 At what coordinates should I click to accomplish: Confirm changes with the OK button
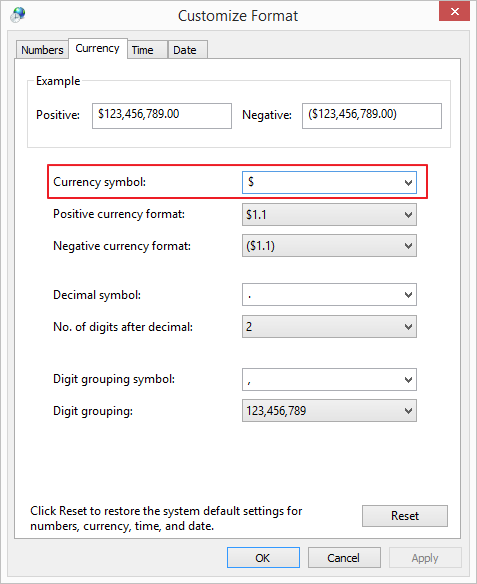(263, 558)
